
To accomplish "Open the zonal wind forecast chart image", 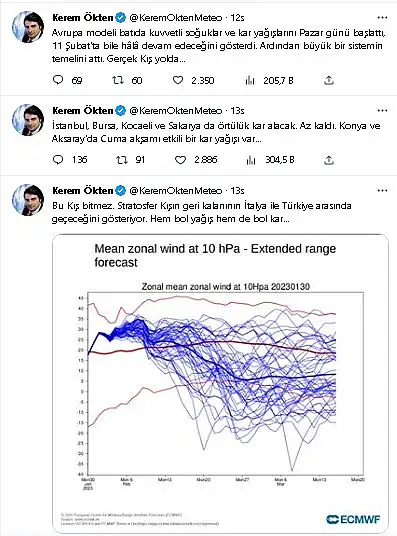I will click(221, 384).
